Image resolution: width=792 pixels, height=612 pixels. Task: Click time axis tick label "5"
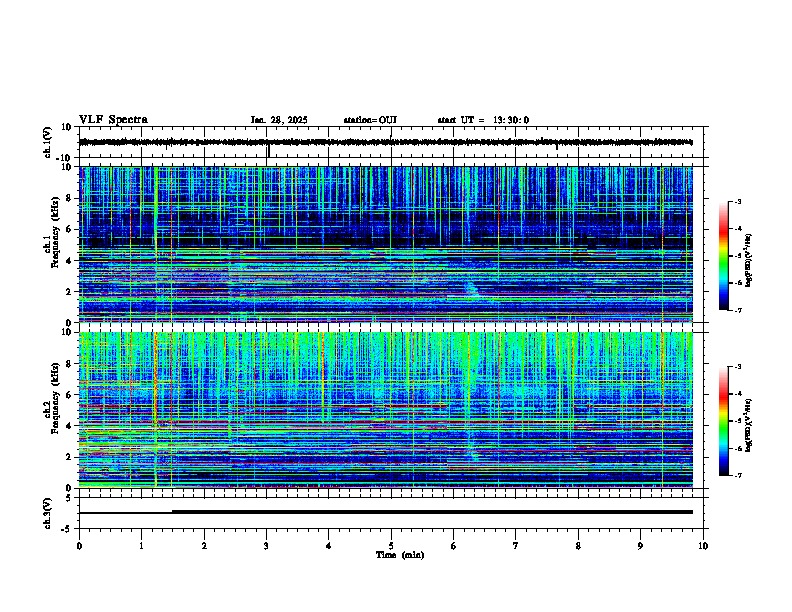(391, 546)
